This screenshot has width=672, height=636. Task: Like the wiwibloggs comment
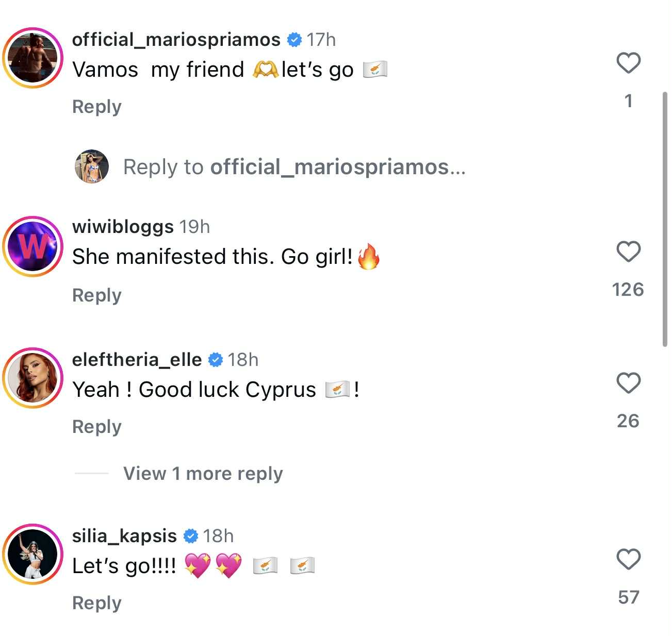(628, 252)
